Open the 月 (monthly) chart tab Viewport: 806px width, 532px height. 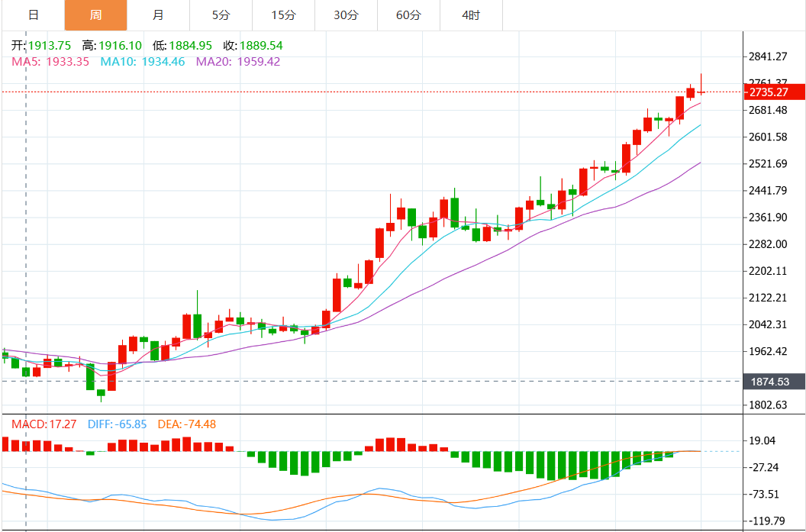157,15
